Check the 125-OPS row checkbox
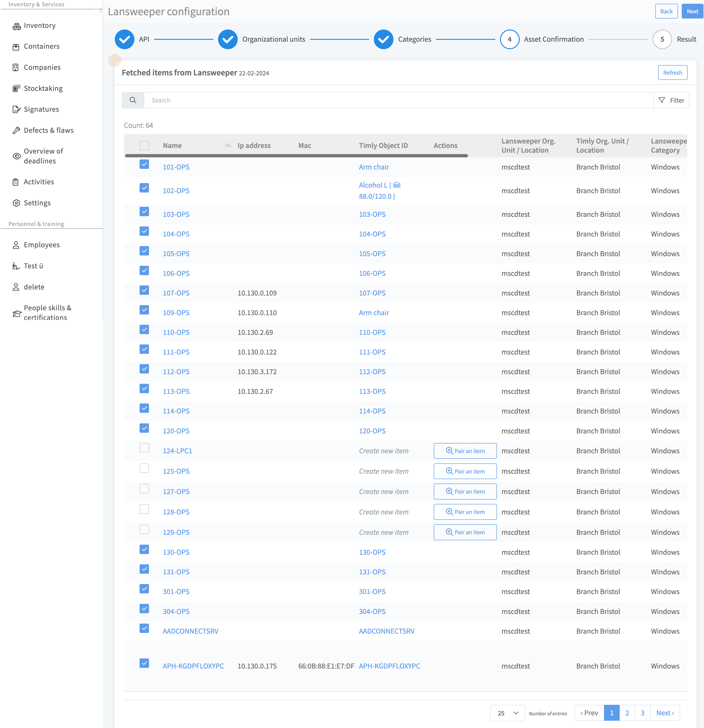Screen dimensions: 704x728 click(144, 468)
